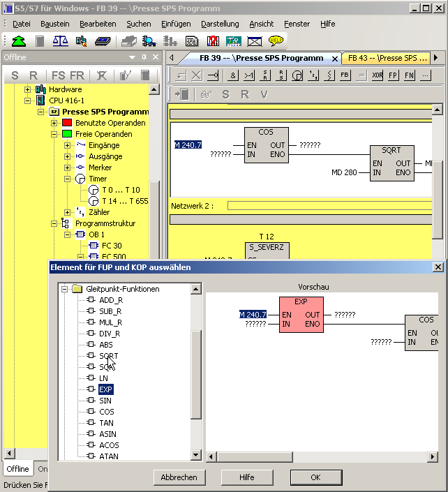Collapse the Freie Operanden node
448x492 pixels.
pyautogui.click(x=54, y=134)
